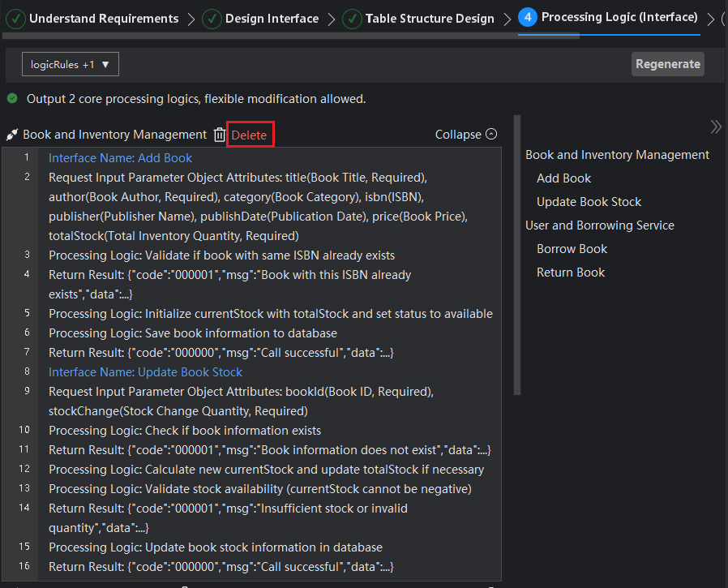
Task: Click the checkmark icon of Table Structure Design
Action: click(352, 18)
